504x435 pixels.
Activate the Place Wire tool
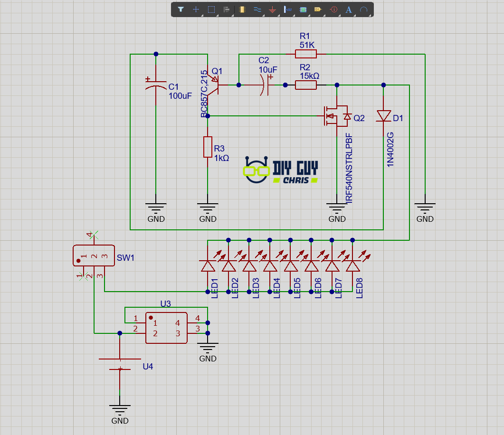(257, 9)
